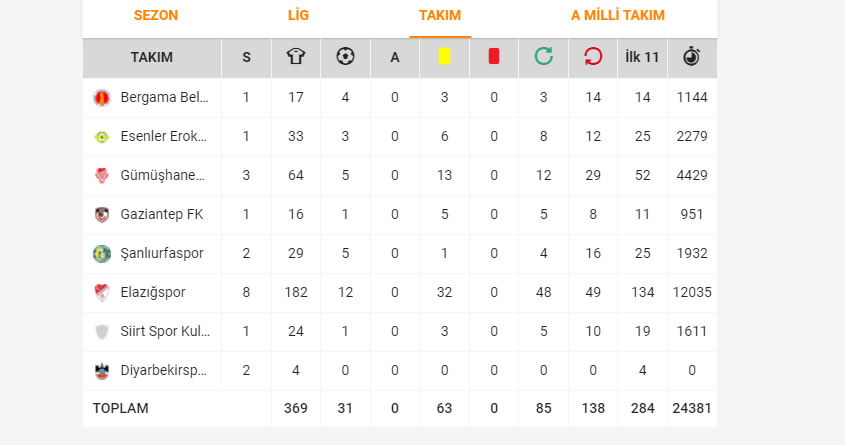Click the Şanlıurfaspor team badge
Image resolution: width=845 pixels, height=445 pixels.
[x=102, y=253]
